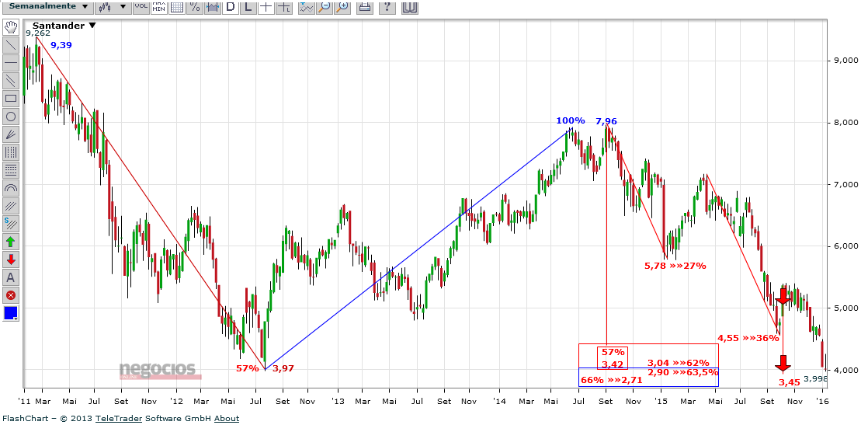Select the arc drawing tool
The width and height of the screenshot is (868, 425).
click(x=11, y=188)
